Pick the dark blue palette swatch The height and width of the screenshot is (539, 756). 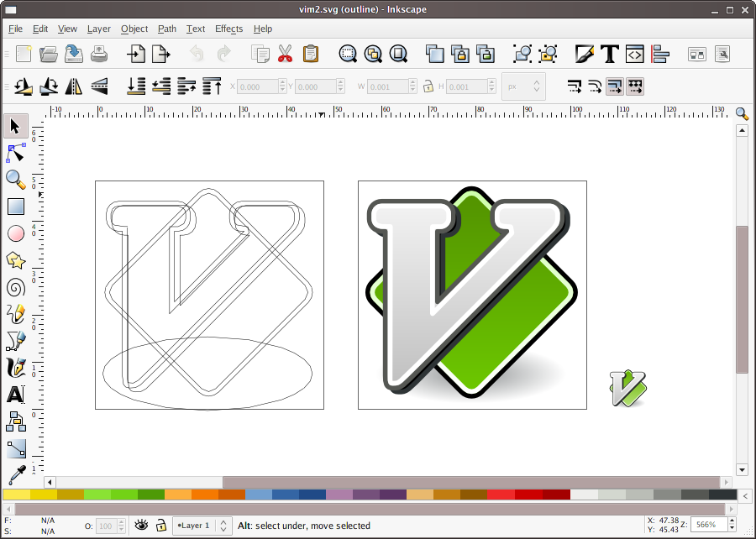[x=312, y=495]
